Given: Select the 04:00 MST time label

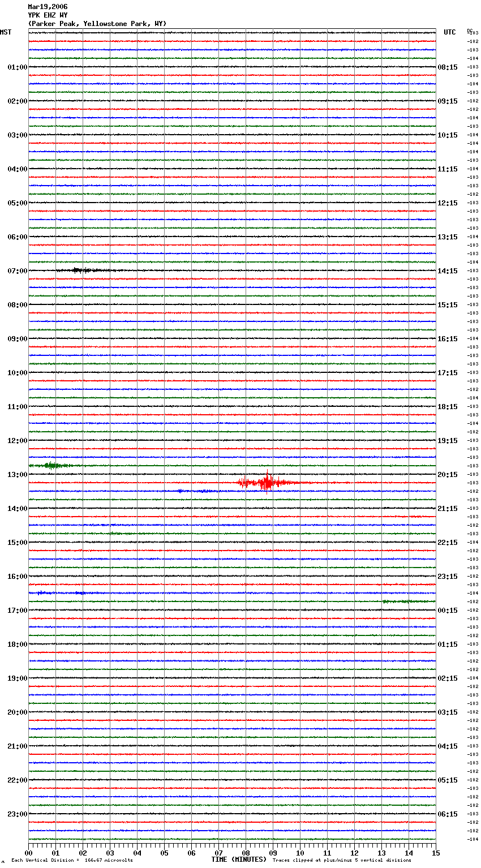Looking at the screenshot, I should [18, 169].
